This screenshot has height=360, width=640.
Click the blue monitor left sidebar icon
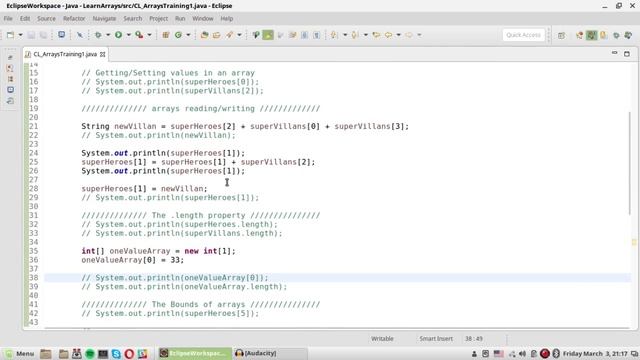click(x=11, y=89)
